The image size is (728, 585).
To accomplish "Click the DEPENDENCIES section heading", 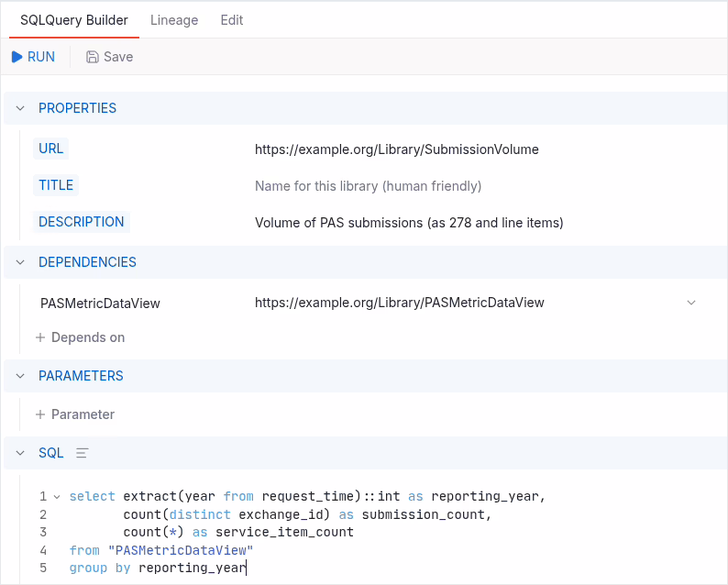I will pyautogui.click(x=87, y=262).
